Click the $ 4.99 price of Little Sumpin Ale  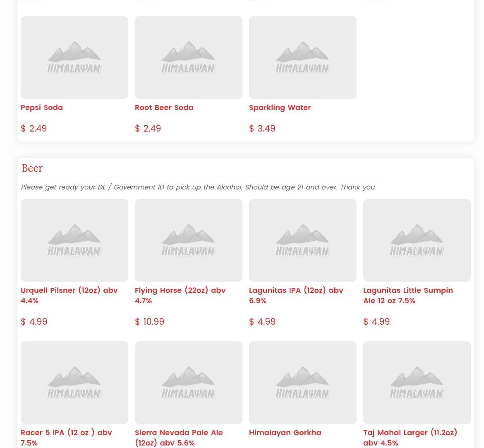coord(376,322)
